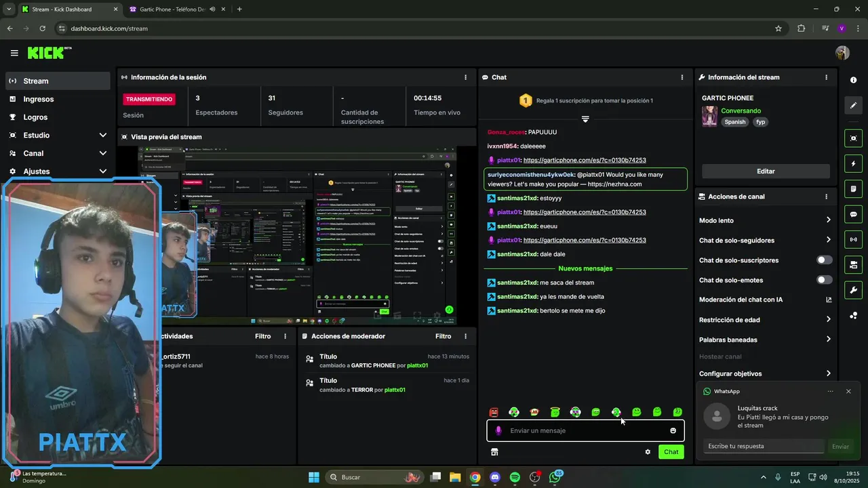
Task: Click the Spanish tag in stream info
Action: point(734,122)
